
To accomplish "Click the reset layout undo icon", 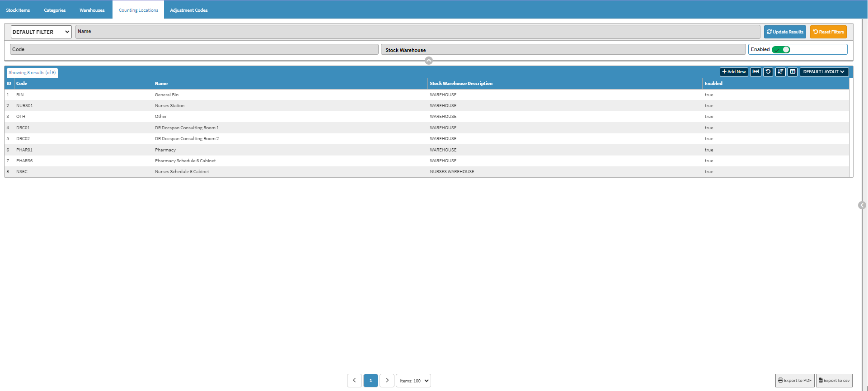I will (x=768, y=72).
